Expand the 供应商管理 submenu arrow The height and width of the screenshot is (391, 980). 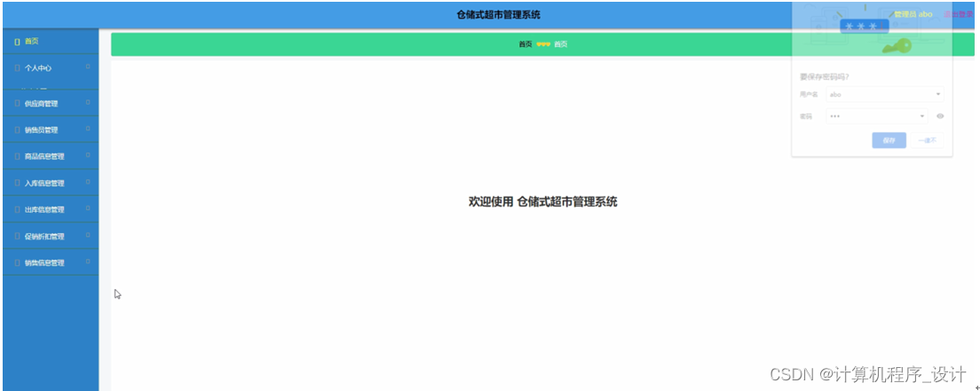(x=88, y=102)
